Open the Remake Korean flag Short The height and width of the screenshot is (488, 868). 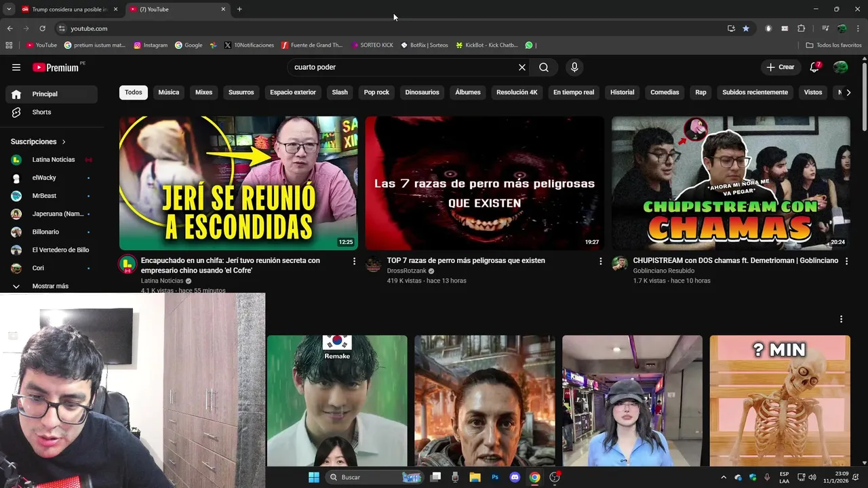337,401
